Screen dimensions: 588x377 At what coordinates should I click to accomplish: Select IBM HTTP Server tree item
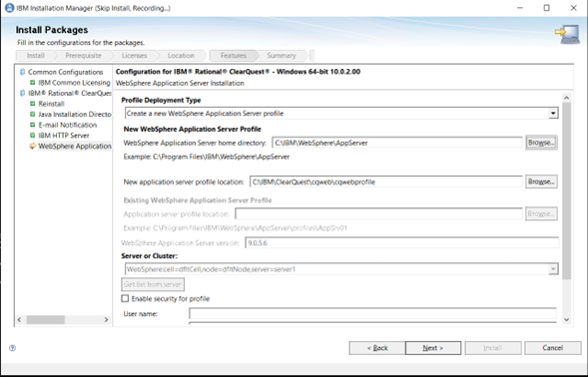point(64,136)
